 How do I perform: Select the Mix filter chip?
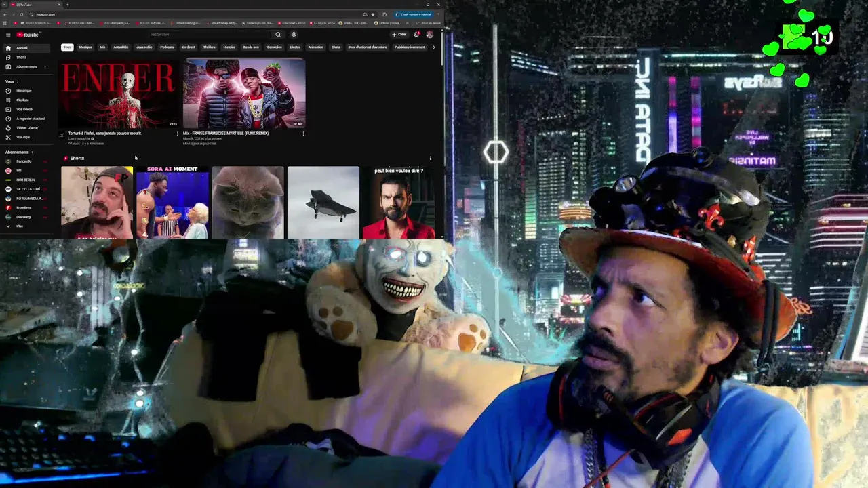(x=102, y=47)
